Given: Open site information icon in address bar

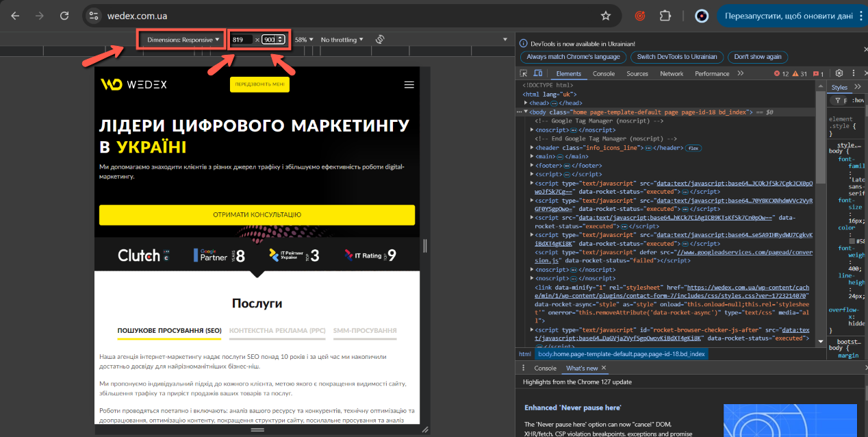Looking at the screenshot, I should tap(94, 15).
